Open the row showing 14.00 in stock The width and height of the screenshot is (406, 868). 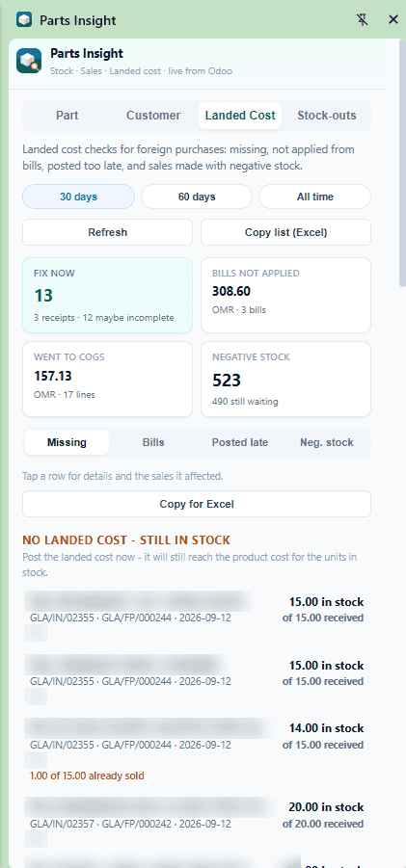197,749
